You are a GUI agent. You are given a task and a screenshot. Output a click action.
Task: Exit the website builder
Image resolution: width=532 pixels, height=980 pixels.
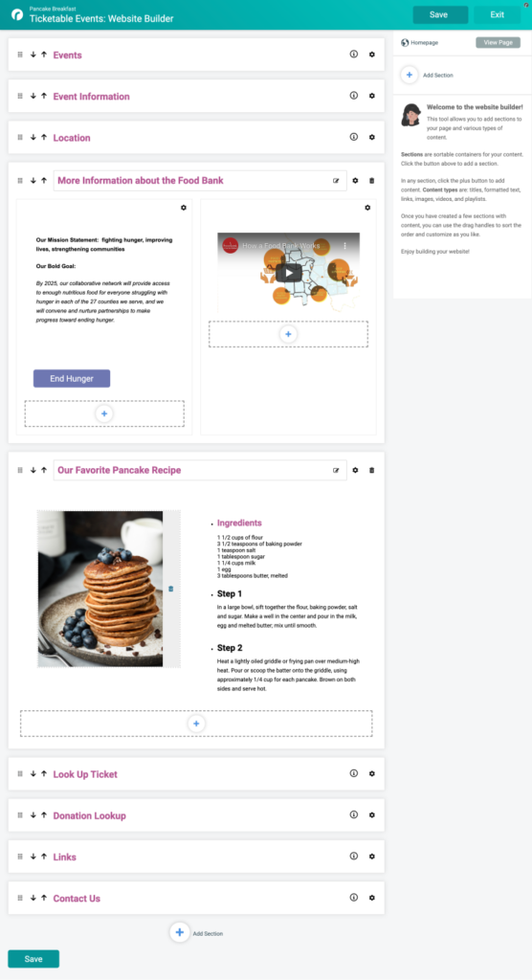click(497, 14)
